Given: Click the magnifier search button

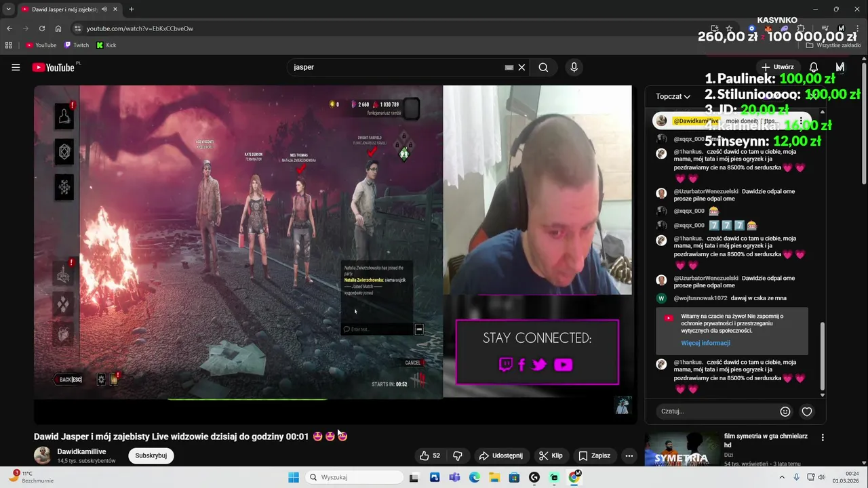Looking at the screenshot, I should pos(543,67).
